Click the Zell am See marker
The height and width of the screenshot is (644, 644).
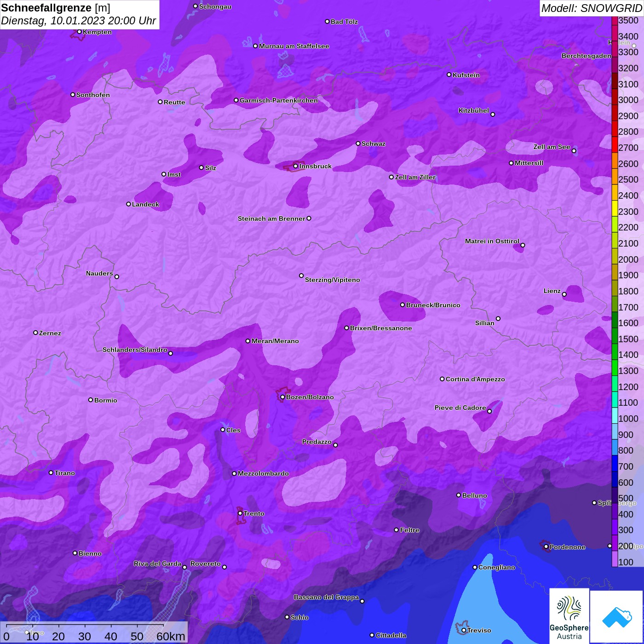click(x=574, y=151)
